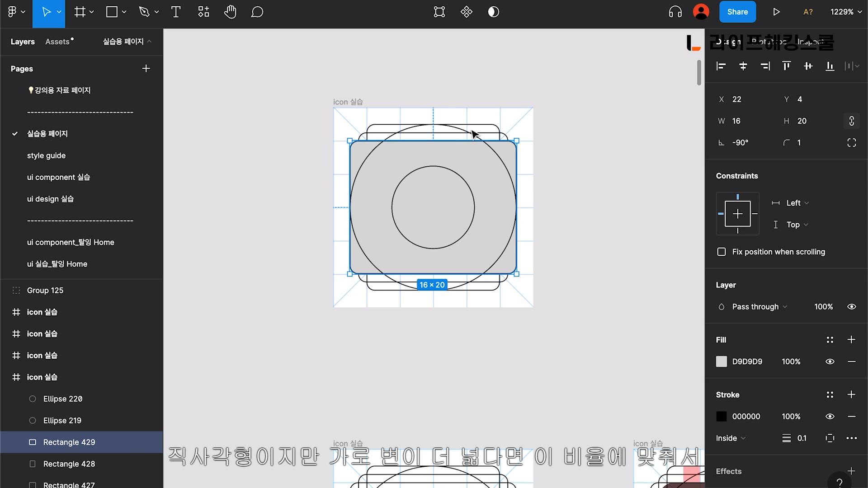Click the Resources tool icon

pyautogui.click(x=203, y=12)
